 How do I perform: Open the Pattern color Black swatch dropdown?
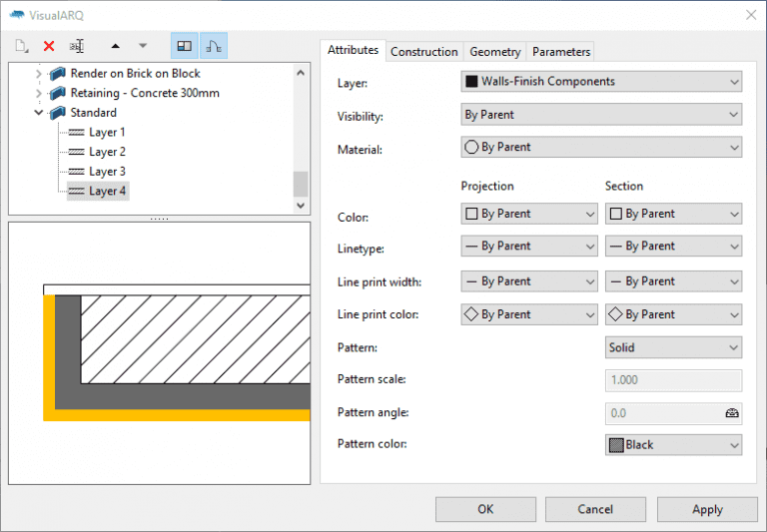point(673,445)
